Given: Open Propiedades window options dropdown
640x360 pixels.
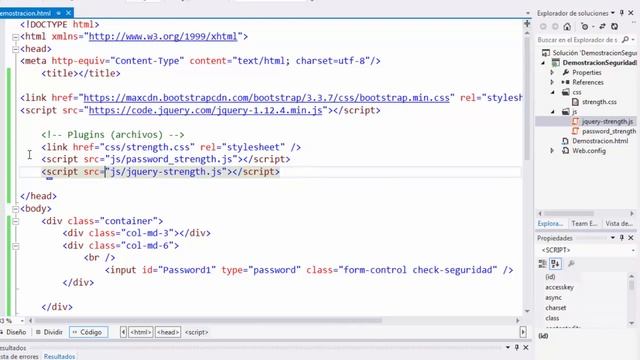Looking at the screenshot, I should [613, 238].
